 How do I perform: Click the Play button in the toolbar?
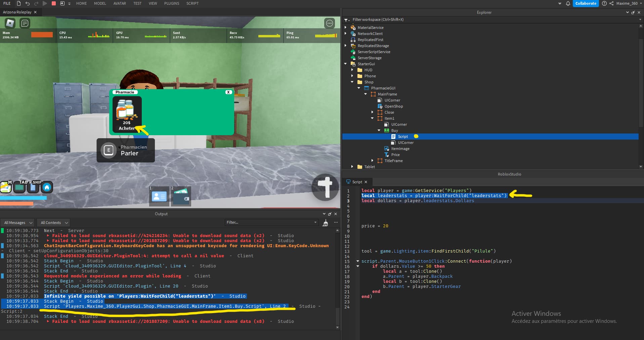[45, 3]
